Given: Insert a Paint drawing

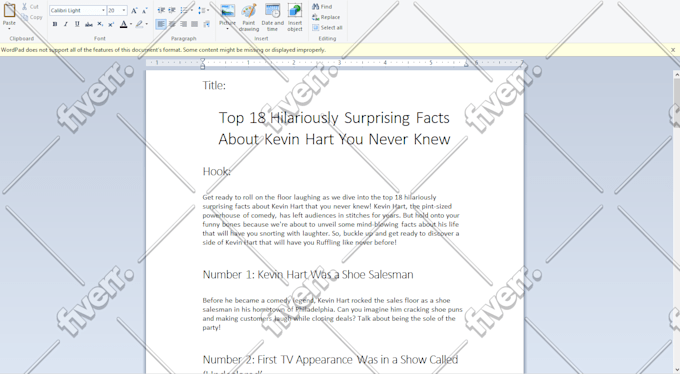Looking at the screenshot, I should 249,17.
